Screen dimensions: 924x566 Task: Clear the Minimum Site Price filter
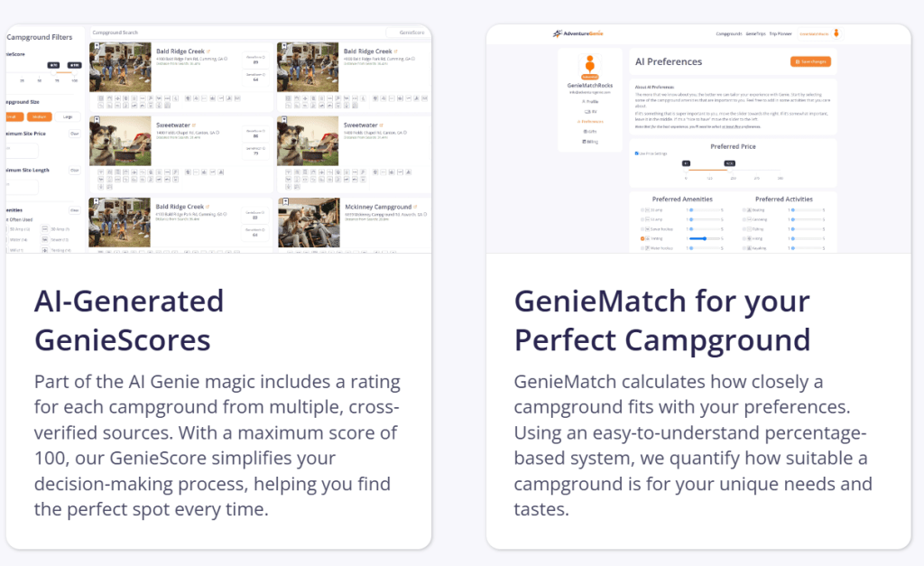tap(74, 133)
